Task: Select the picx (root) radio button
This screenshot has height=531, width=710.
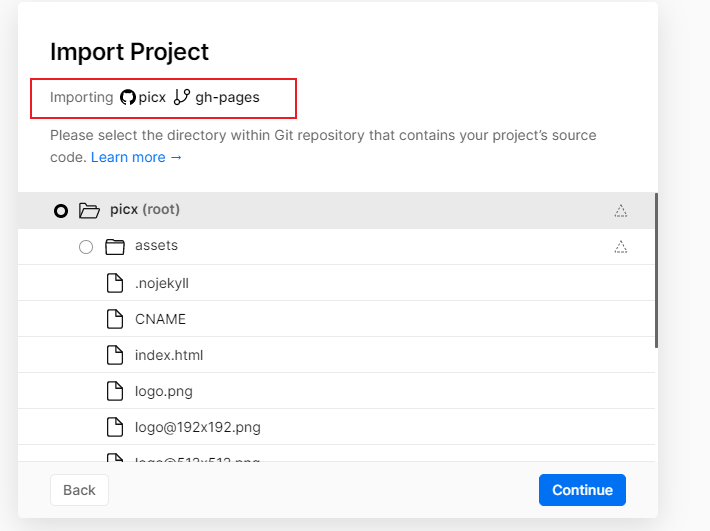Action: (x=61, y=210)
